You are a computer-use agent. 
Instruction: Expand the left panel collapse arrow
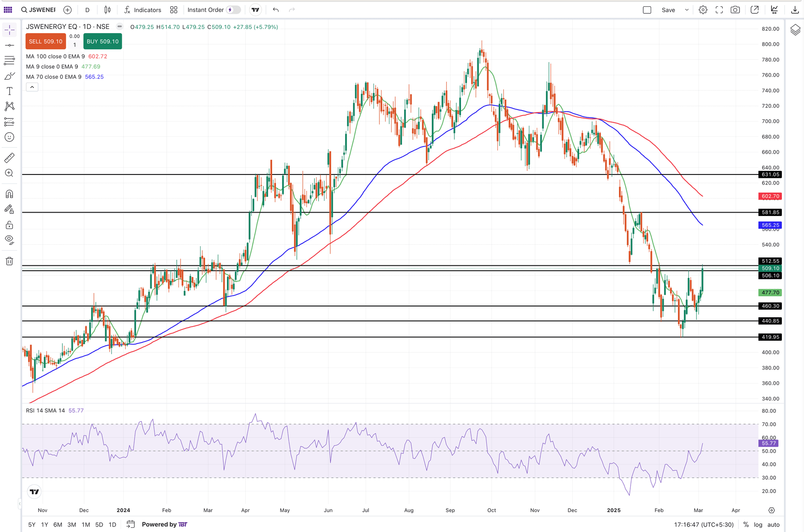point(19,503)
